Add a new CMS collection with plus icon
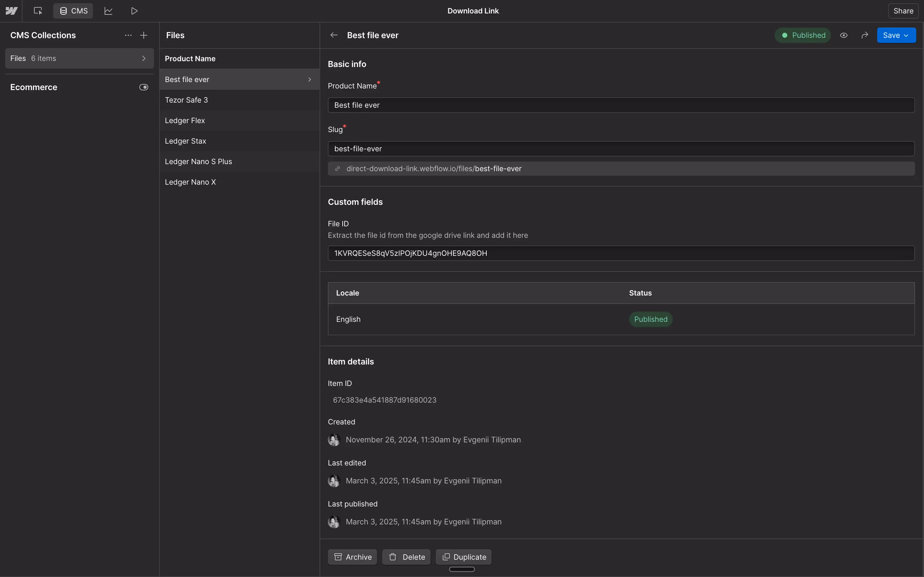 [143, 35]
